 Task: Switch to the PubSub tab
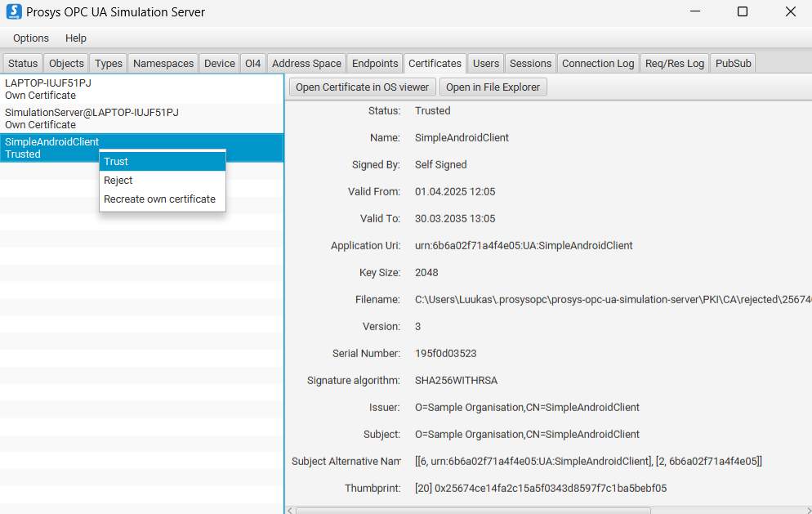(x=733, y=64)
